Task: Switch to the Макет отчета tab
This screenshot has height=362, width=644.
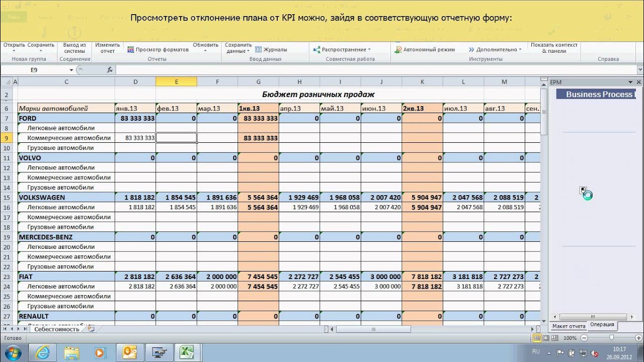Action: [x=569, y=326]
